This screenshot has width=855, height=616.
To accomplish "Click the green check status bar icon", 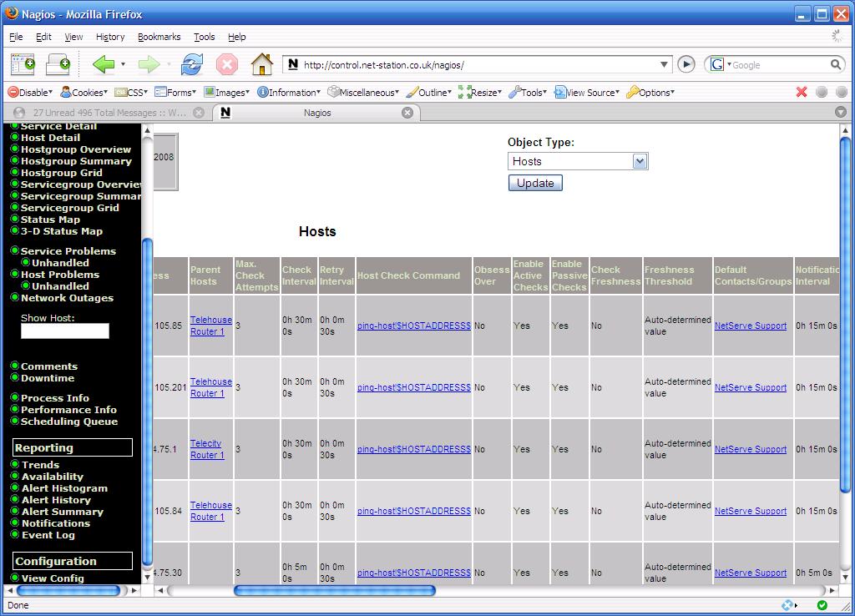I will coord(822,605).
